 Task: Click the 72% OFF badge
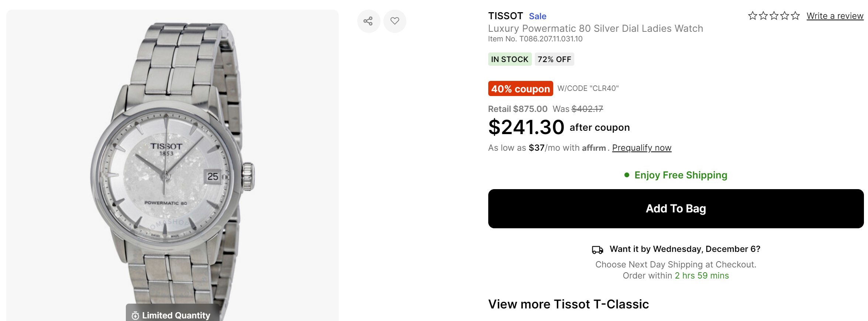554,59
